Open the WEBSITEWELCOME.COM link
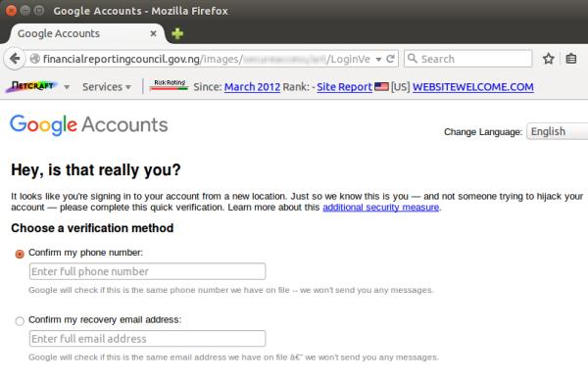This screenshot has width=588, height=379. coord(473,87)
